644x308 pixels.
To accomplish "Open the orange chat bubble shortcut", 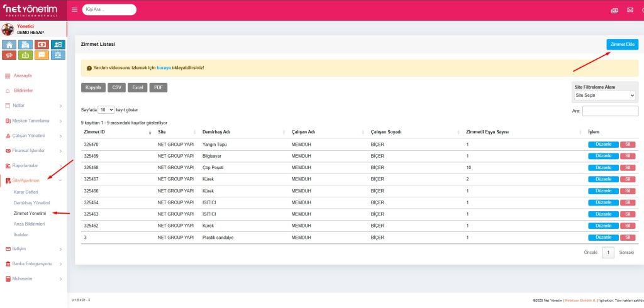I will point(42,55).
